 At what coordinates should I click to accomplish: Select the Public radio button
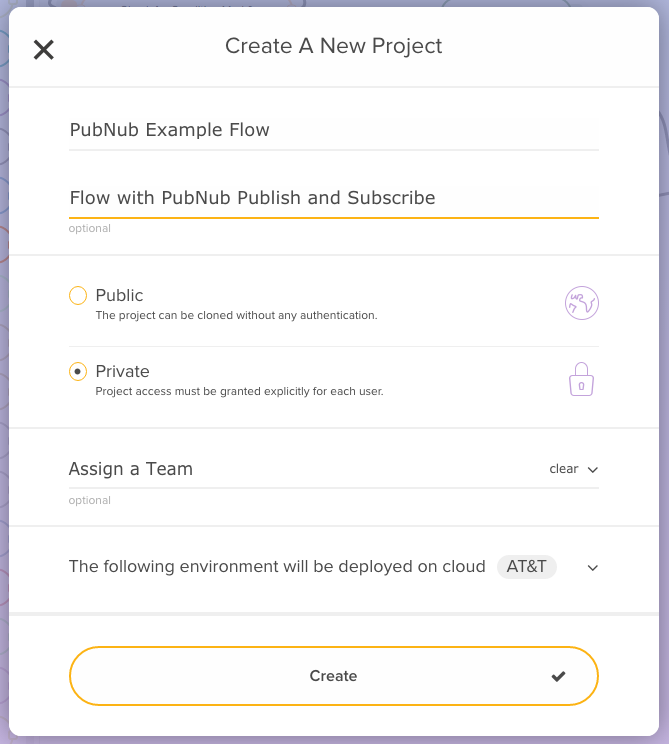[x=78, y=295]
